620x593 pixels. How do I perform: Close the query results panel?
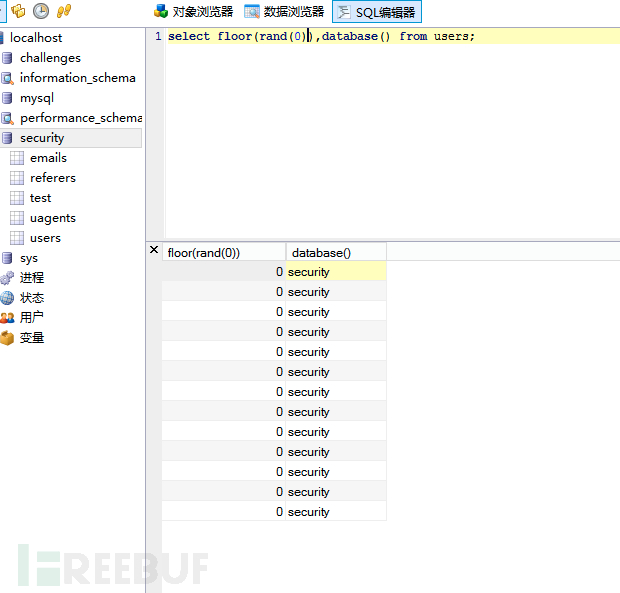point(154,250)
